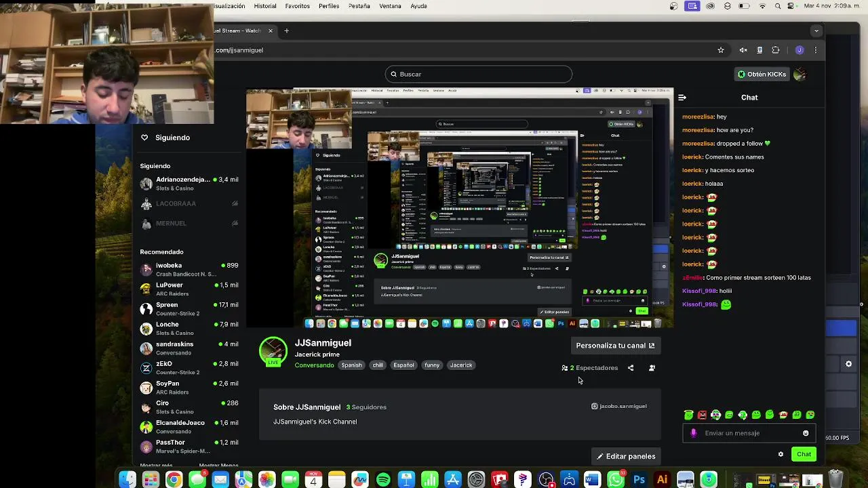The width and height of the screenshot is (868, 488).
Task: Click the Personaliza tu canal button
Action: [x=615, y=346]
